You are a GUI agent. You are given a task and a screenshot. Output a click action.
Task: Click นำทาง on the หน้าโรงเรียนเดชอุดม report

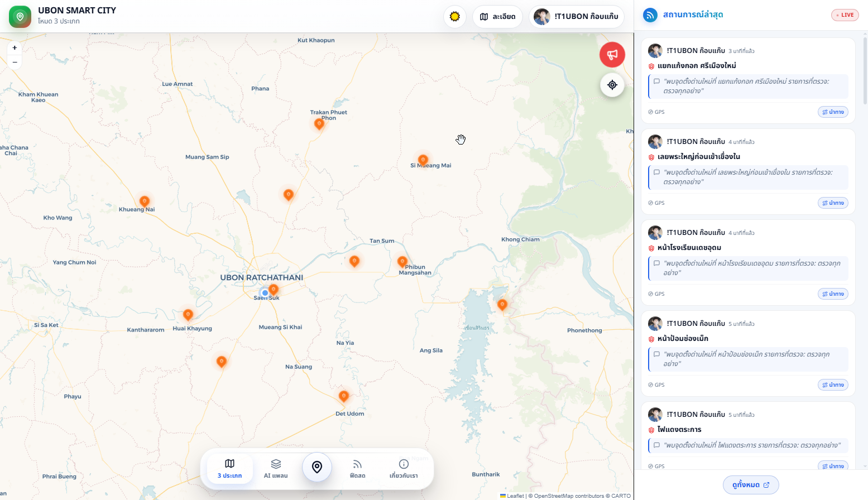click(832, 294)
